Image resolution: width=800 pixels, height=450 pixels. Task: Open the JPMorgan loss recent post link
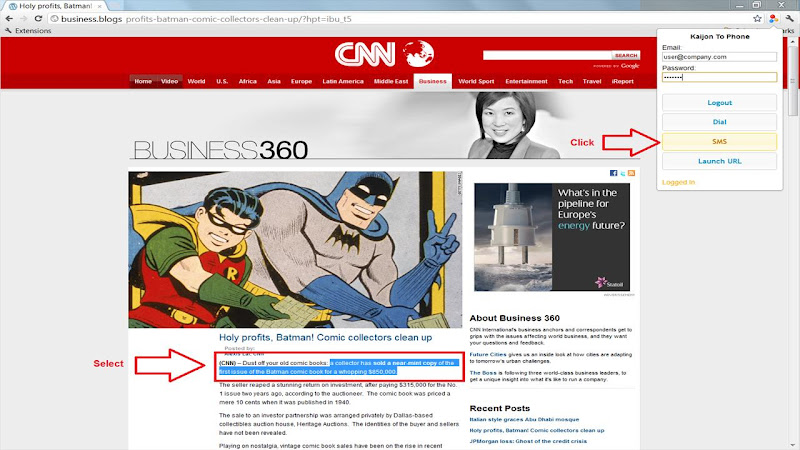click(528, 441)
